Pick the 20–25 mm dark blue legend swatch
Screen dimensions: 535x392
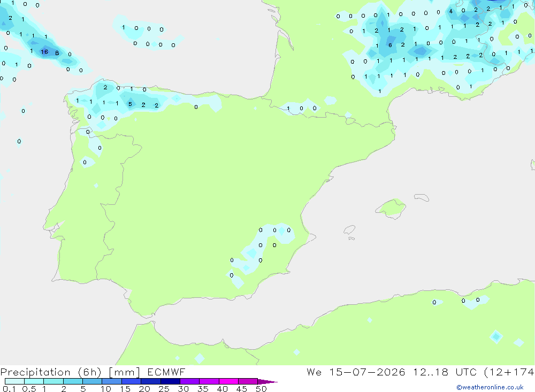[x=151, y=381]
